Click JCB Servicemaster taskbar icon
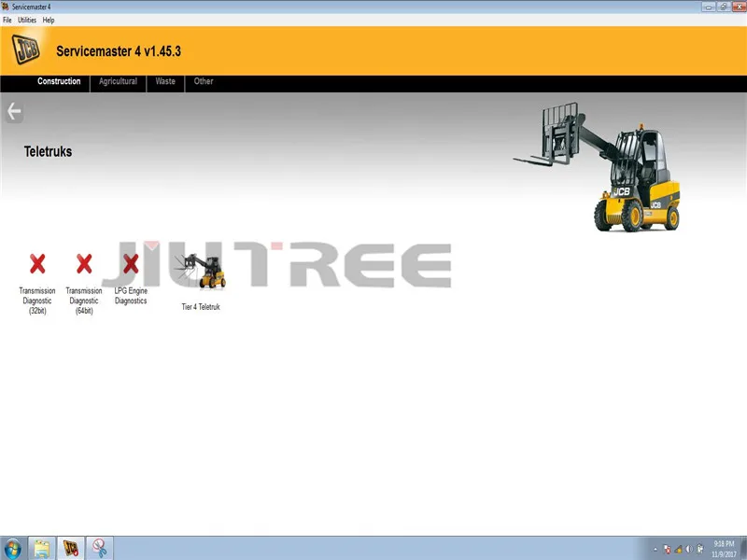Screen dimensions: 747x560 [x=71, y=549]
